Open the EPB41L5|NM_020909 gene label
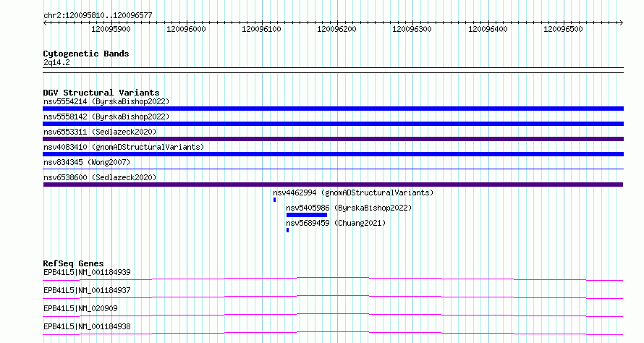The width and height of the screenshot is (644, 343). click(x=80, y=308)
